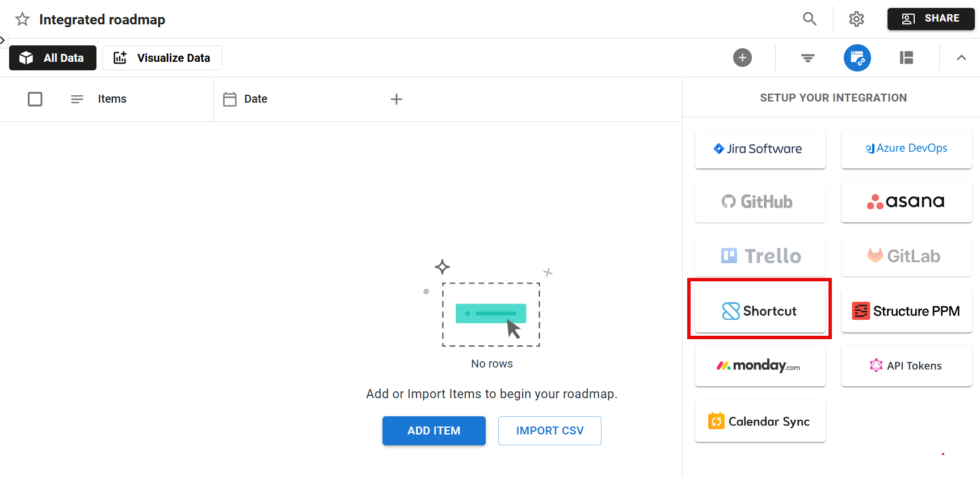Click the ADD ITEM button
The height and width of the screenshot is (477, 980).
coord(434,430)
